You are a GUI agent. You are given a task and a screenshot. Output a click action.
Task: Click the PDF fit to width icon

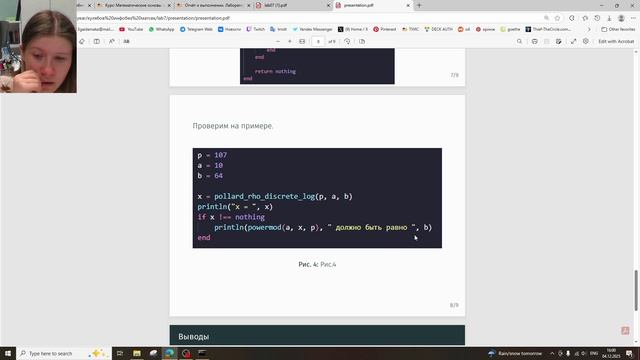[x=302, y=41]
